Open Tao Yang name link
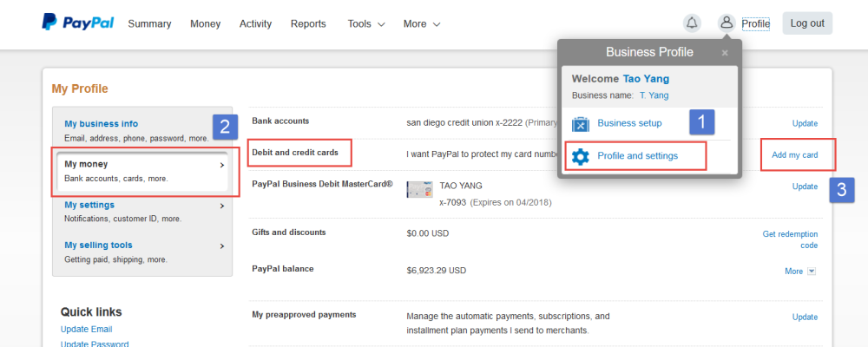The image size is (868, 347). tap(646, 79)
